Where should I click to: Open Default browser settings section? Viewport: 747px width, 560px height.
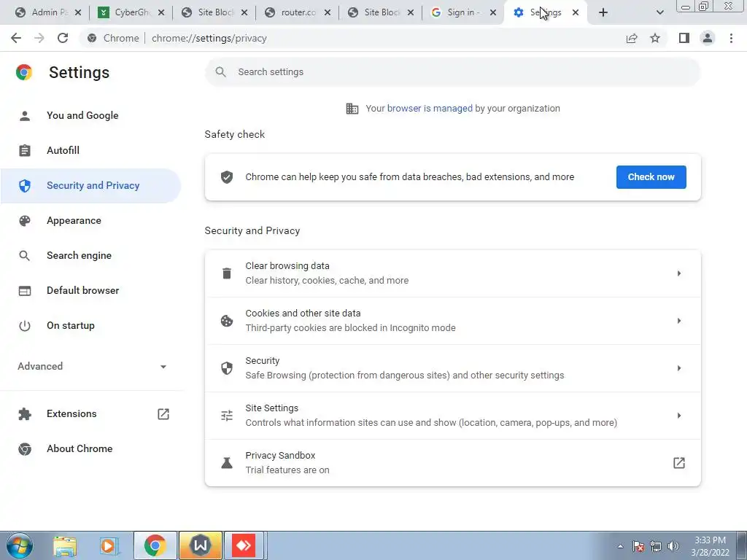coord(83,290)
